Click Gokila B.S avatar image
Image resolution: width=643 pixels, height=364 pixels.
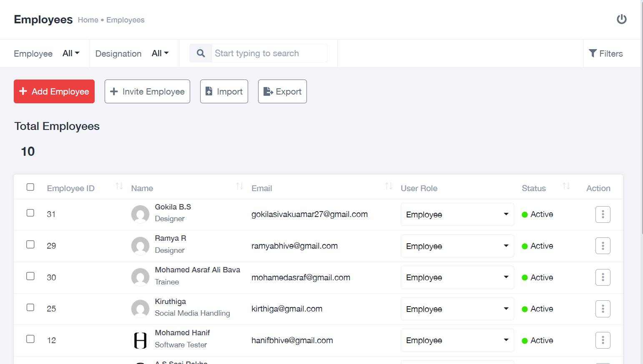click(x=140, y=214)
